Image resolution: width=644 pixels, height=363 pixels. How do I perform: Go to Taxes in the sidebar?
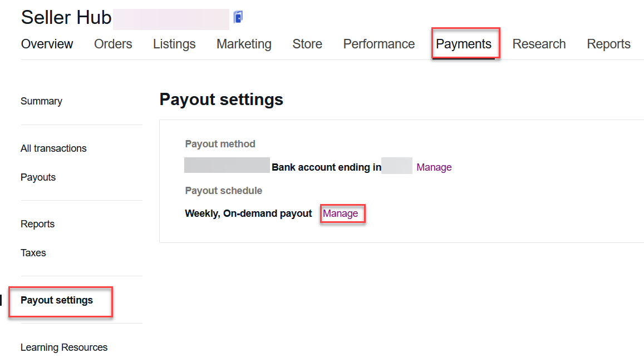coord(33,253)
